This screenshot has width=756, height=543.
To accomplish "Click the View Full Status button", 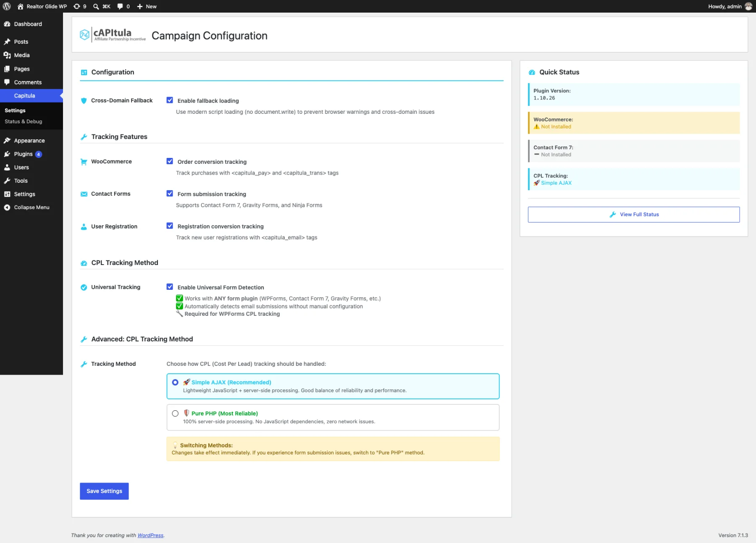I will click(633, 215).
